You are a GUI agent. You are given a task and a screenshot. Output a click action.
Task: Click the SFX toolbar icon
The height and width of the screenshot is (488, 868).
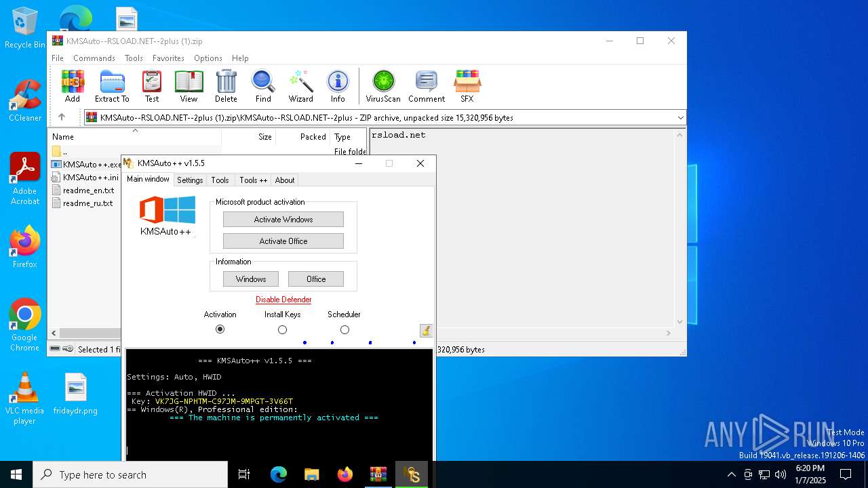click(467, 86)
